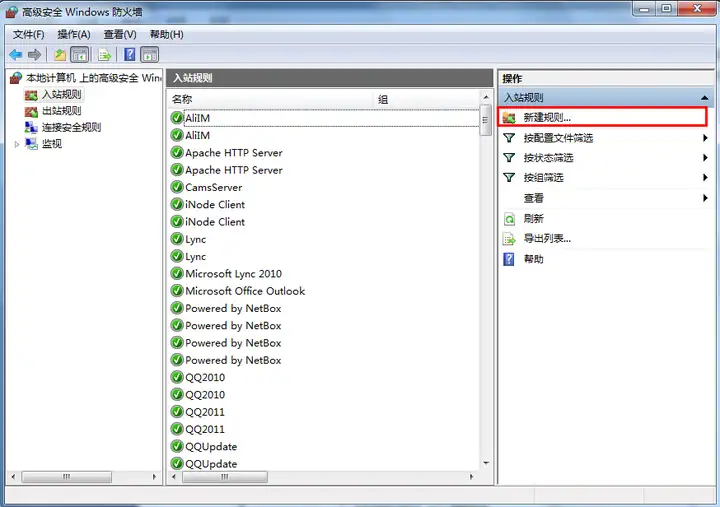Screen dimensions: 720x507
Task: Click the blue back arrow toolbar icon
Action: coord(16,55)
